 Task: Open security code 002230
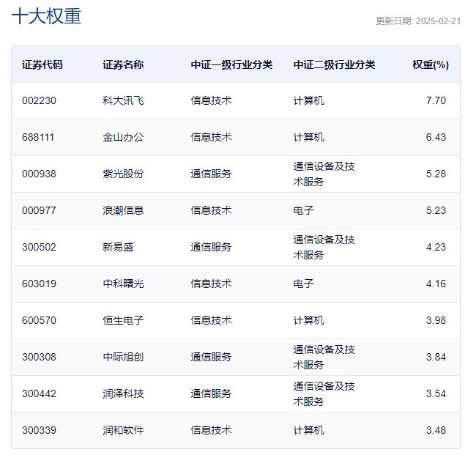(39, 100)
